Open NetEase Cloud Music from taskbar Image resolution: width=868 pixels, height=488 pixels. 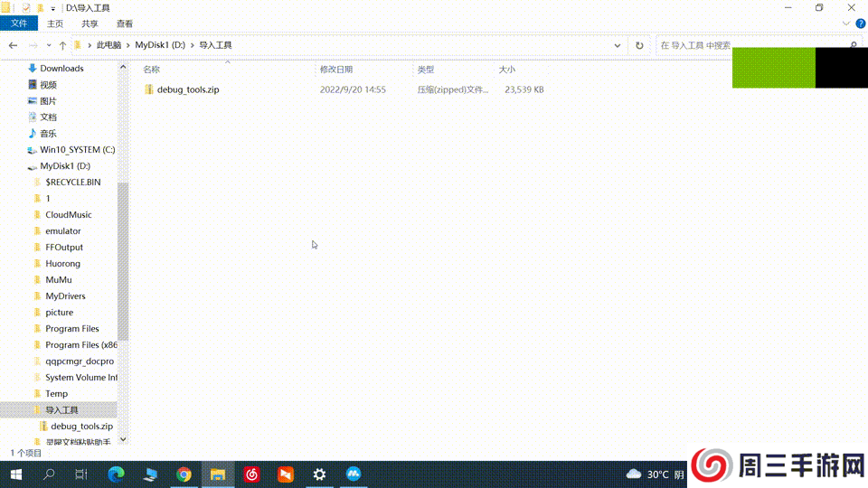(251, 474)
